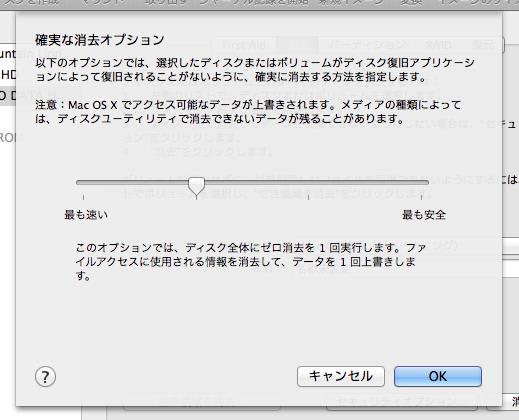Confirm secure erase options with OK
The height and width of the screenshot is (420, 519).
click(438, 376)
